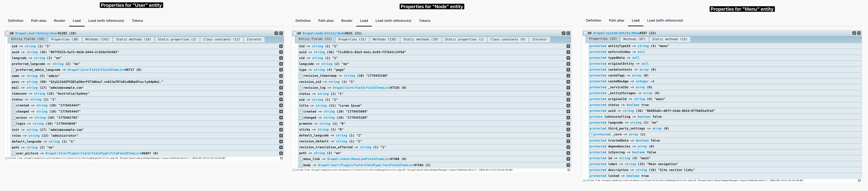Expand the preferred_admin_langcode field
Image resolution: width=868 pixels, height=191 pixels.
point(13,70)
